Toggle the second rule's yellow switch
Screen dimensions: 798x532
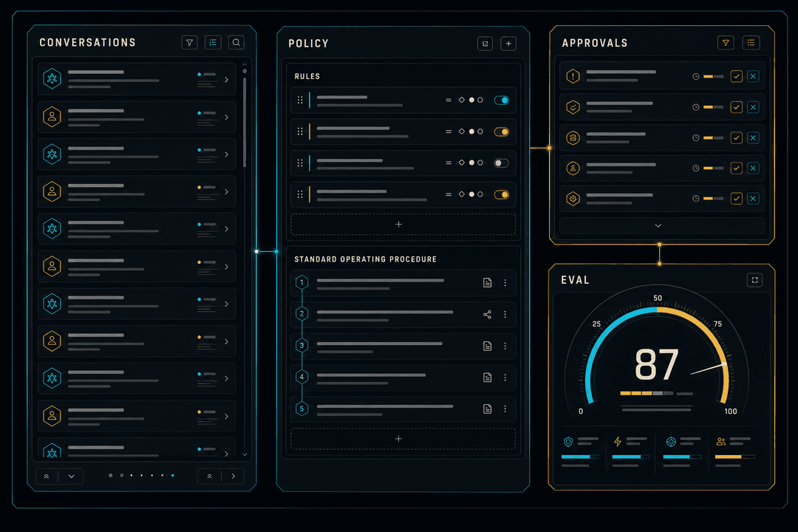click(x=501, y=132)
